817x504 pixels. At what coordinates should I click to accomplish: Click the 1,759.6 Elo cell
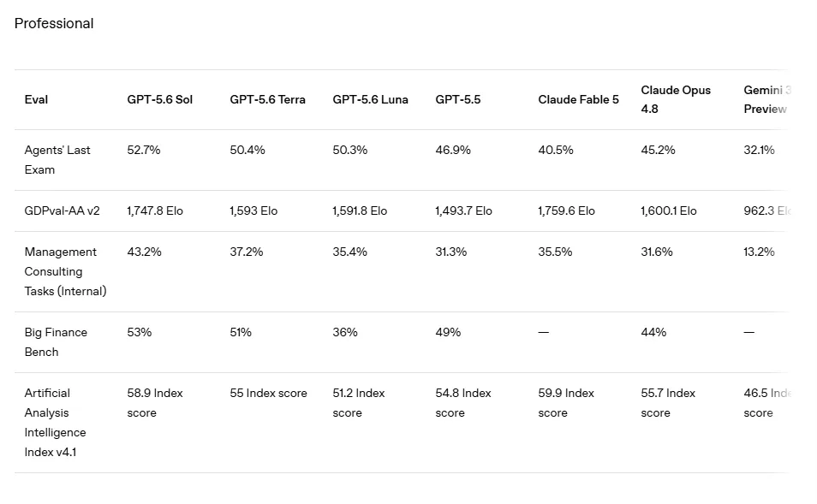coord(566,210)
